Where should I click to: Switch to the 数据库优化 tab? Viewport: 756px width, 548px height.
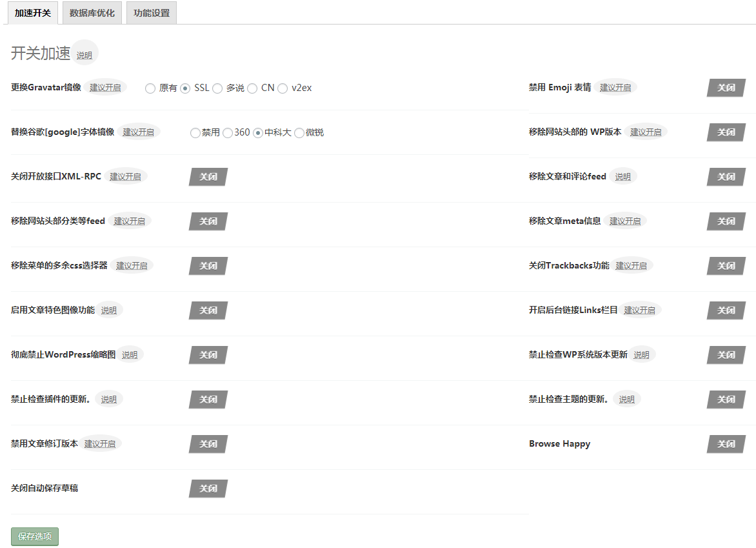tap(92, 13)
